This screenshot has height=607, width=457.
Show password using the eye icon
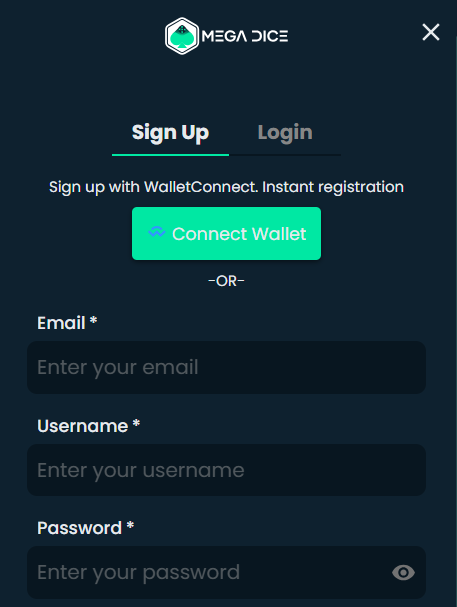click(403, 573)
